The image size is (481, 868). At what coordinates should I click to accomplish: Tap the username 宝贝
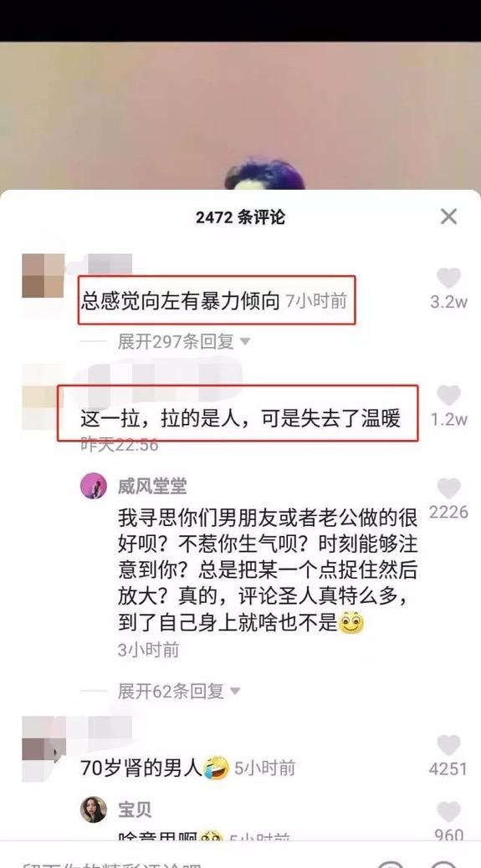click(135, 809)
